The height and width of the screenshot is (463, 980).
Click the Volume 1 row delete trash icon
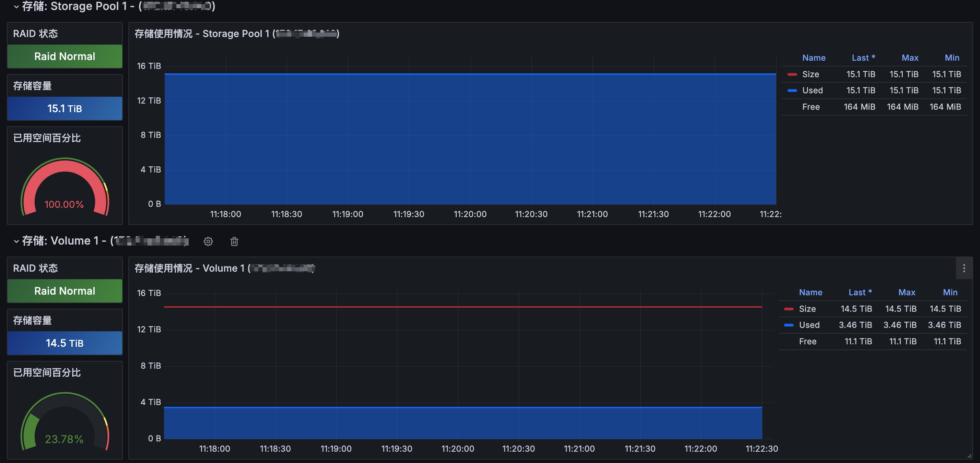[x=234, y=241]
